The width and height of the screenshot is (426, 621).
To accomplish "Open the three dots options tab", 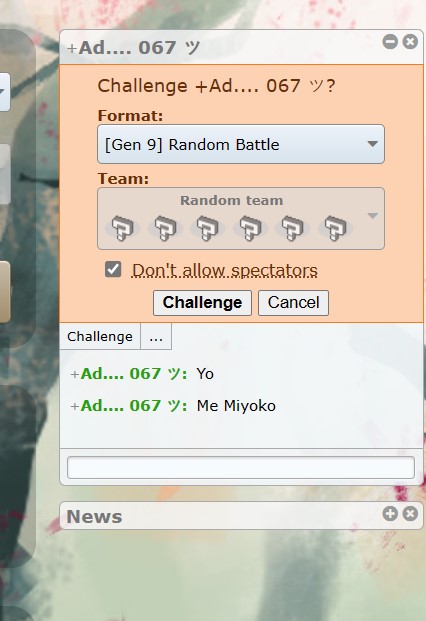I will [x=156, y=337].
